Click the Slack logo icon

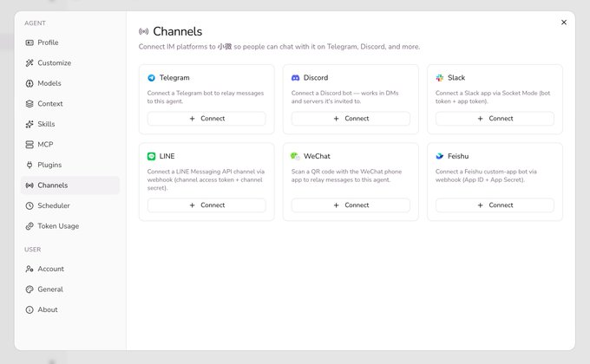tap(440, 78)
